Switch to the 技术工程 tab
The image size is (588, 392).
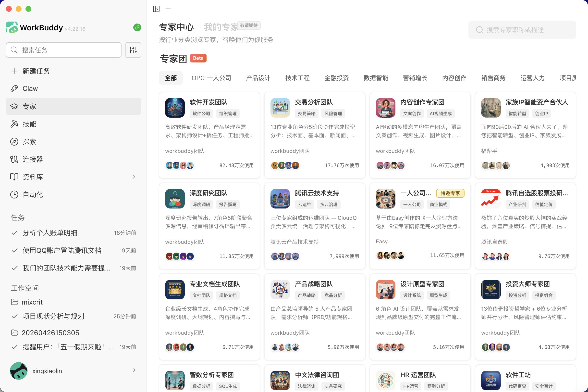click(x=297, y=78)
